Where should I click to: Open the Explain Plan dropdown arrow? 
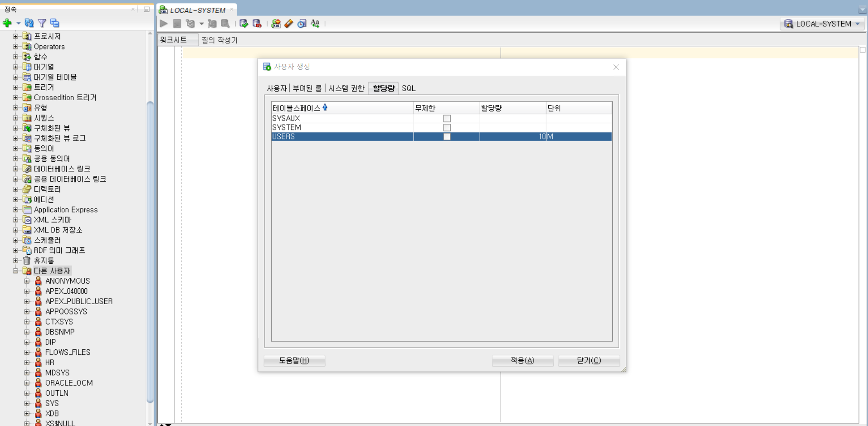coord(201,24)
